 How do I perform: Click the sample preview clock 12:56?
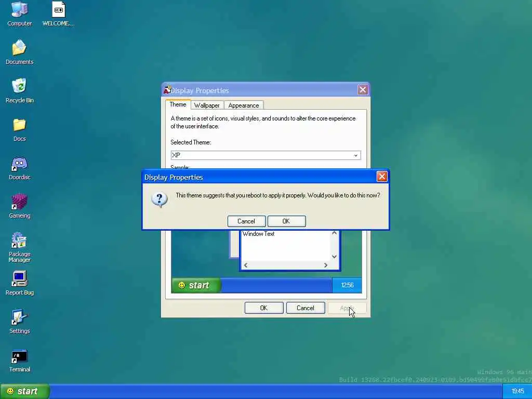pyautogui.click(x=347, y=285)
